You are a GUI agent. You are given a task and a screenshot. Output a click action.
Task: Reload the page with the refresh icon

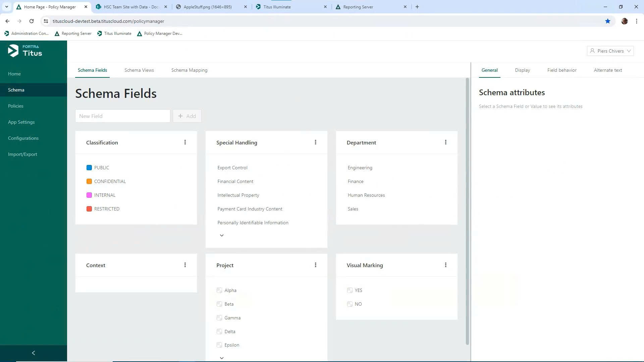[x=32, y=21]
